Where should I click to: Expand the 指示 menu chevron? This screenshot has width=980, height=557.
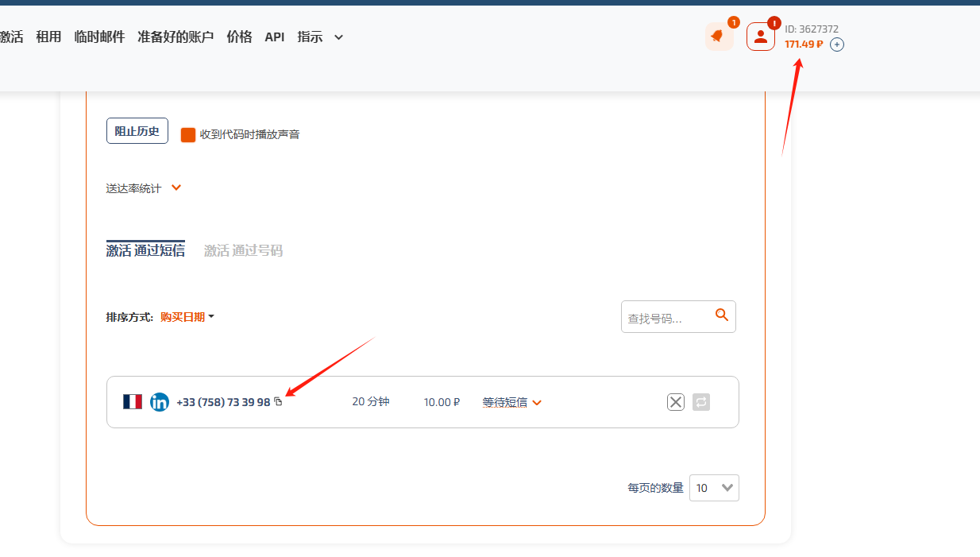338,37
